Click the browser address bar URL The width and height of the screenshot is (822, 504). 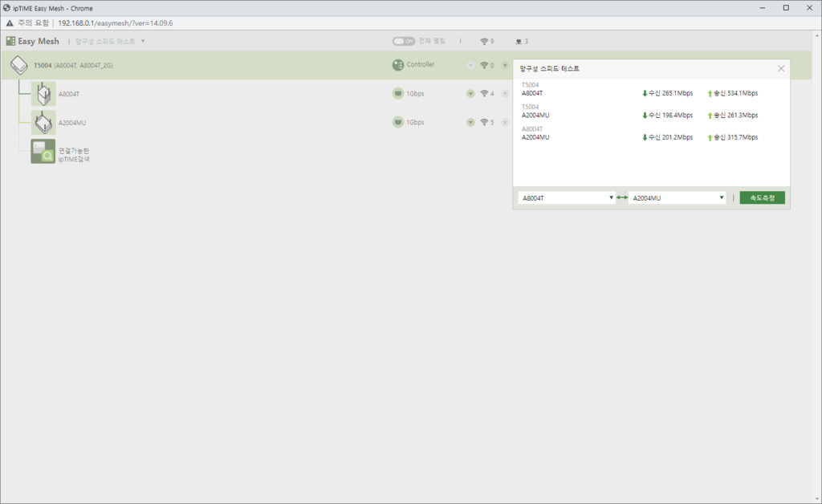(116, 23)
